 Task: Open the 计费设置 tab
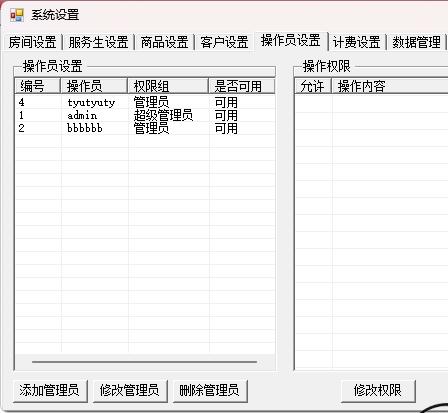tap(357, 42)
